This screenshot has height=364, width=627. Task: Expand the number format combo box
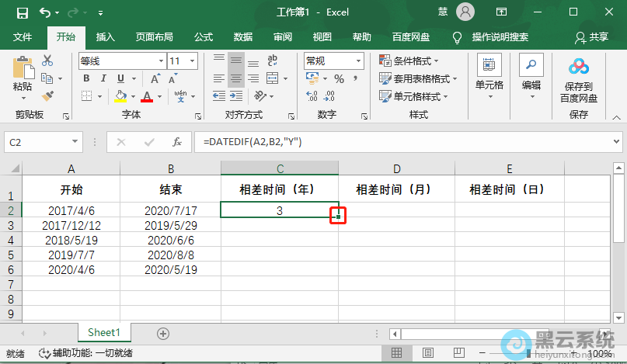point(357,61)
